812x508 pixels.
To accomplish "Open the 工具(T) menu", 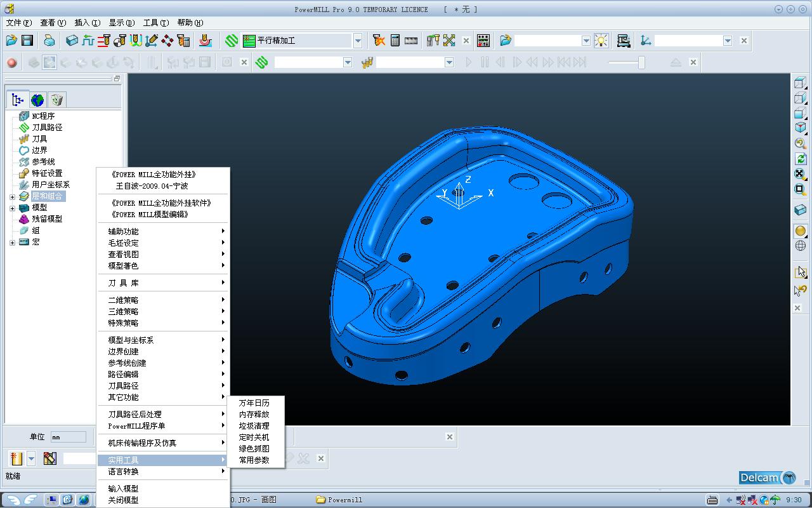I will [x=155, y=23].
